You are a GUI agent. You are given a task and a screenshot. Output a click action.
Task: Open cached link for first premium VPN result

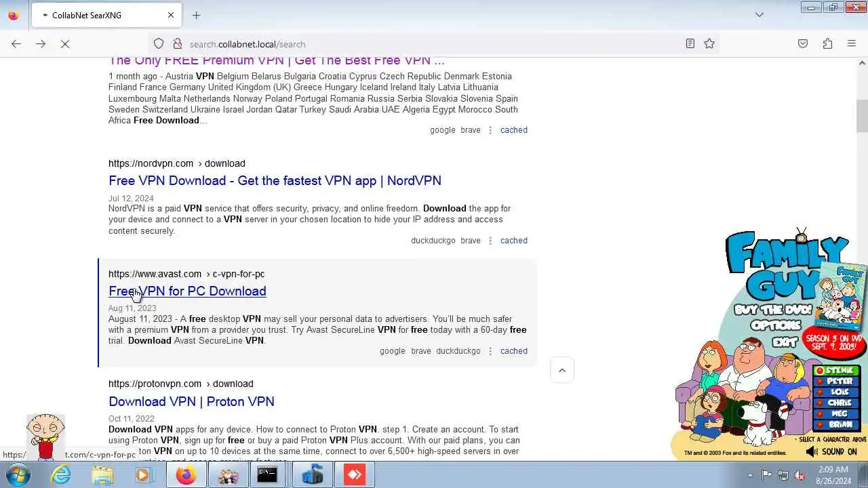coord(513,130)
